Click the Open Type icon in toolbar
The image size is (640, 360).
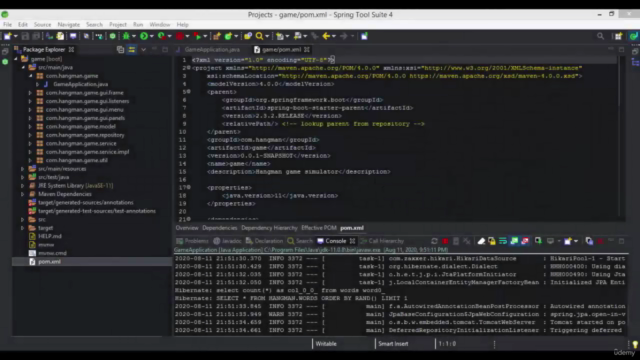pos(248,36)
